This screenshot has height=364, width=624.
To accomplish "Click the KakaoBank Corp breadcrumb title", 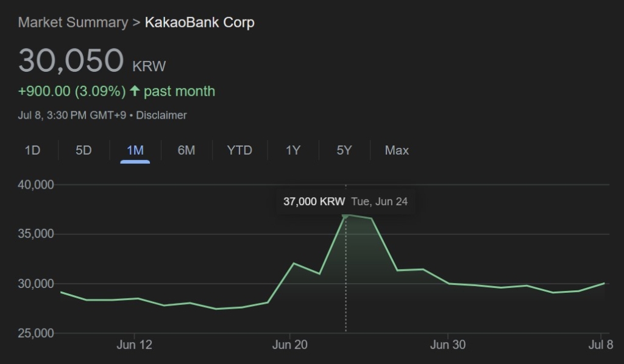I will 199,22.
